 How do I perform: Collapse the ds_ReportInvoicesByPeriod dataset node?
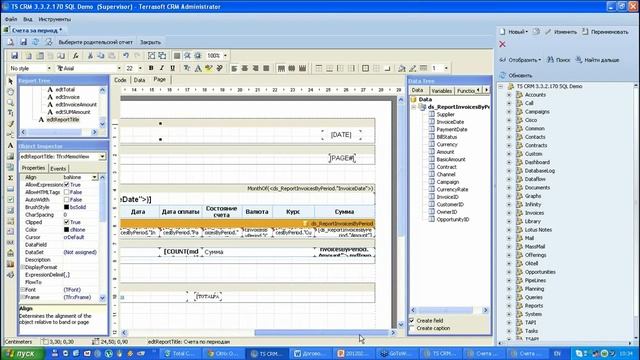coord(414,107)
